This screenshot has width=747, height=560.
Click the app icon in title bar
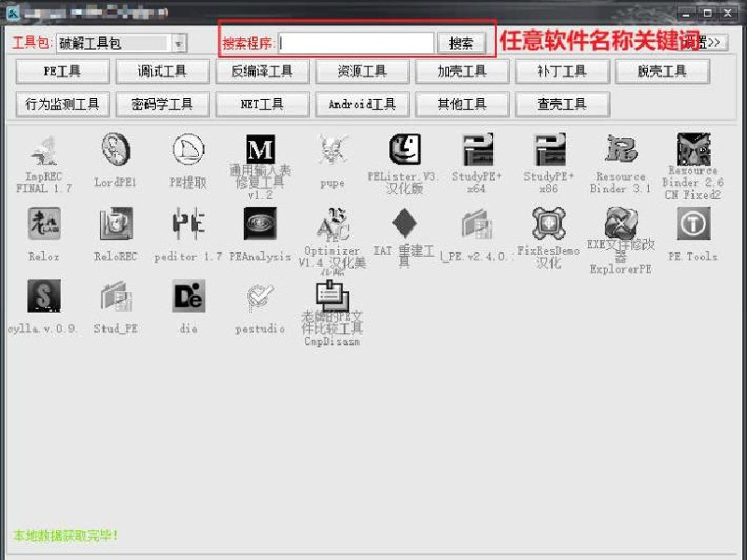pos(13,13)
